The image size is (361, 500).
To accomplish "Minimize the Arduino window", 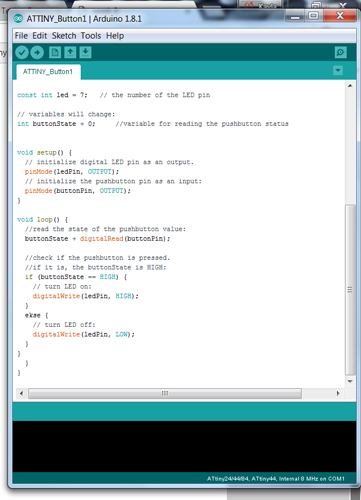I will click(x=295, y=16).
